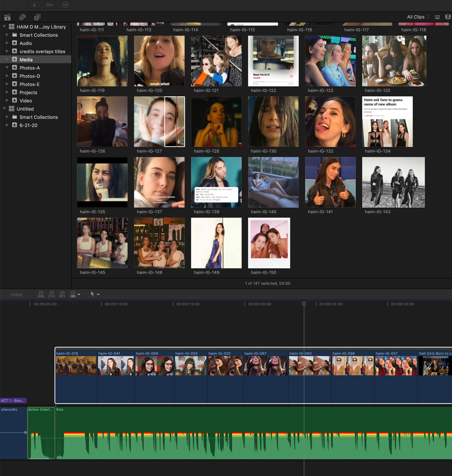This screenshot has height=476, width=452.
Task: Click the Import Media arrow button
Action: click(34, 5)
